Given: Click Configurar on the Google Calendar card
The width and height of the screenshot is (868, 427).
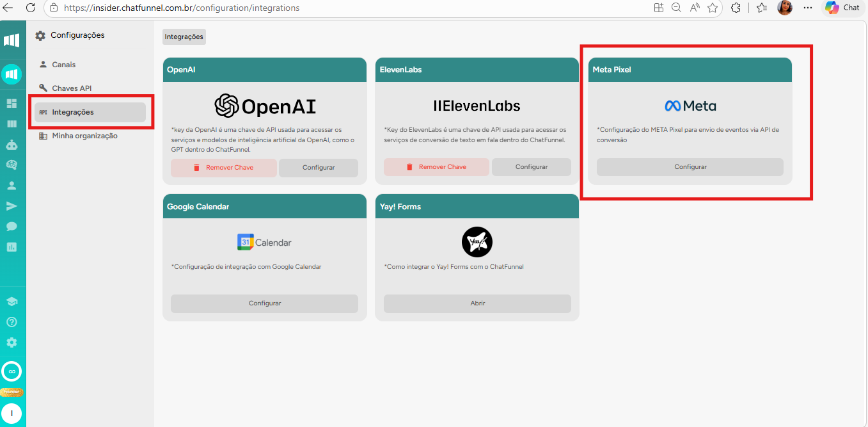Looking at the screenshot, I should 265,303.
